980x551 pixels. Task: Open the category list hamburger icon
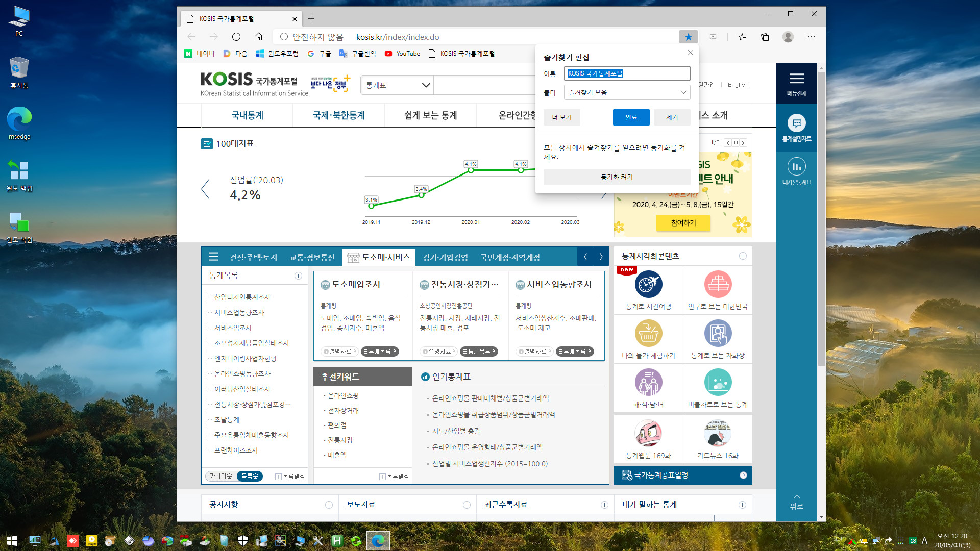tap(213, 257)
